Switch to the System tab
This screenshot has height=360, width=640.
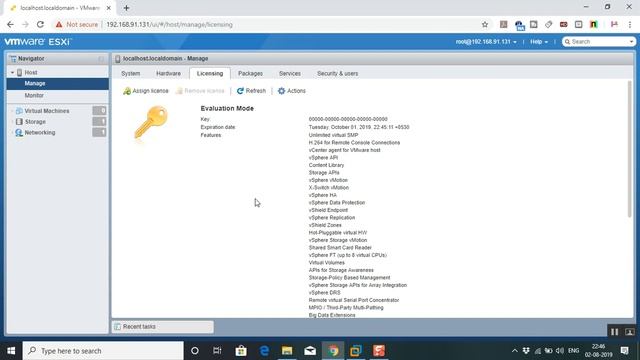pos(131,73)
